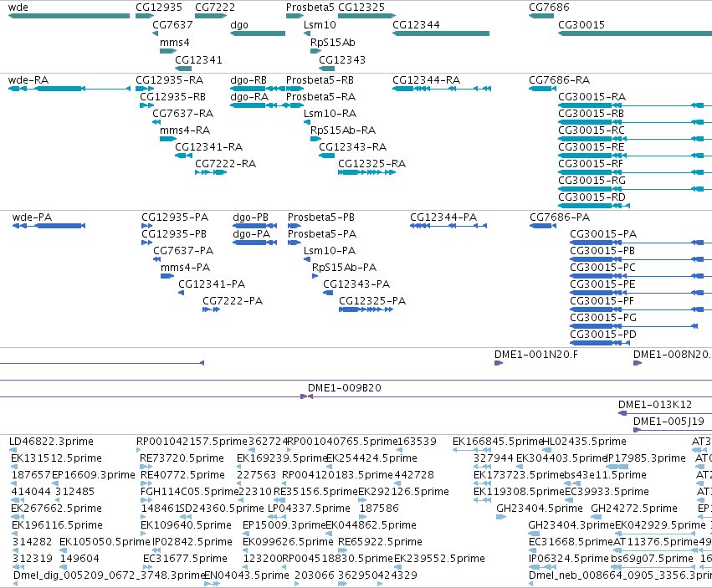Click the CG30015-RC transcript label
This screenshot has height=588, width=712.
(592, 130)
